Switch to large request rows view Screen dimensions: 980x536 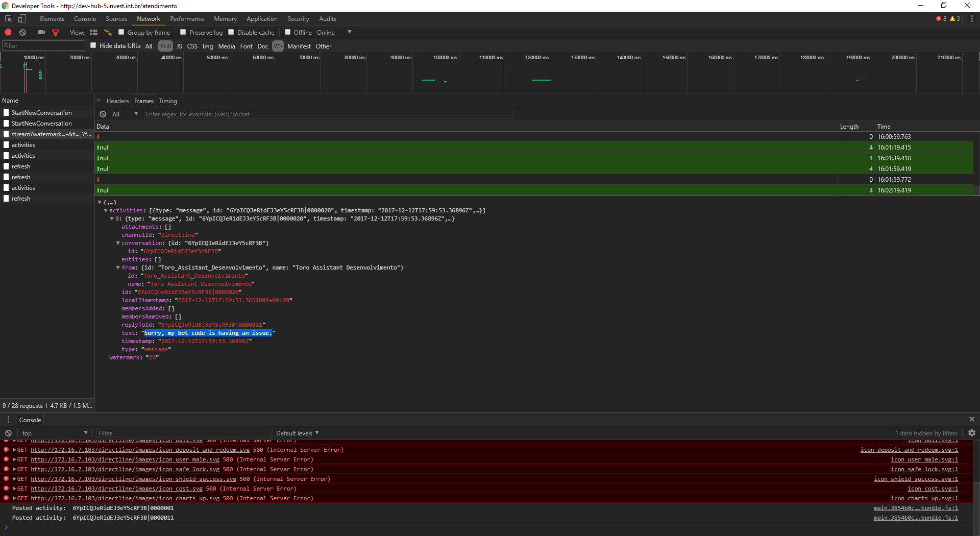pyautogui.click(x=94, y=32)
